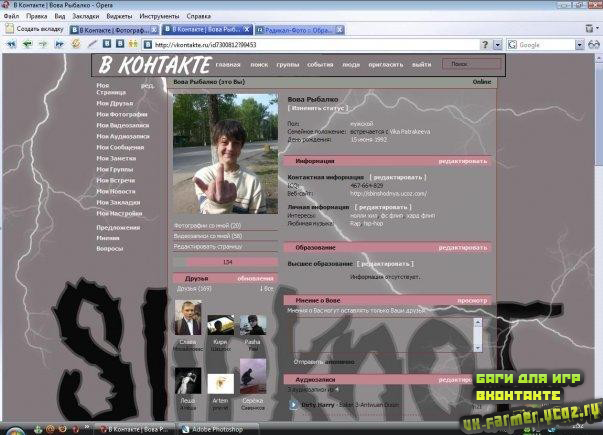The width and height of the screenshot is (603, 435).
Task: Click the Windows Start orb
Action: click(15, 430)
